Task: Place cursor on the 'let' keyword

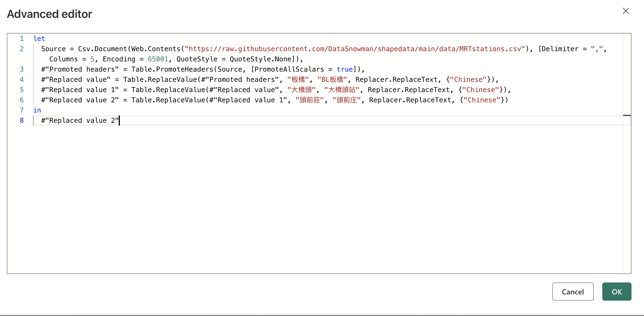Action: point(39,39)
